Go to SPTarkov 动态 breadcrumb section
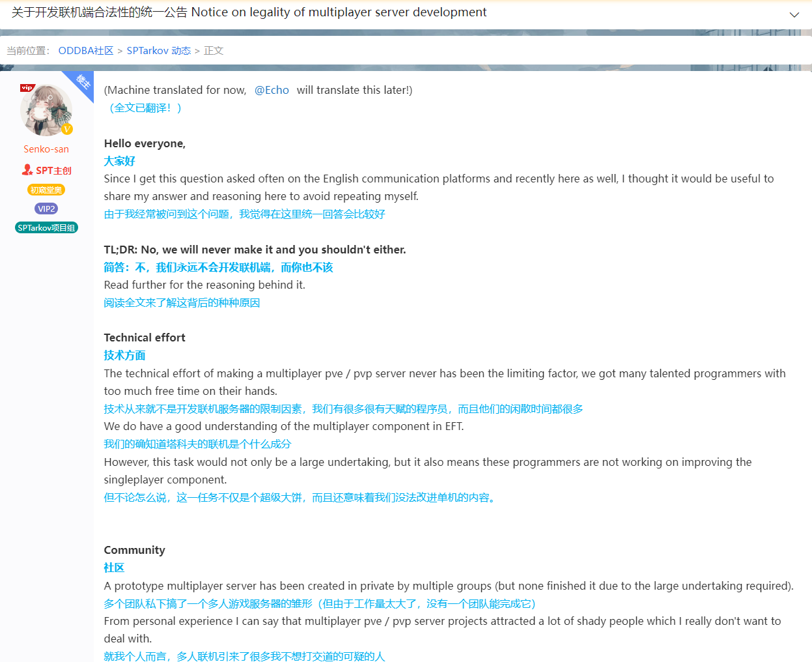 point(158,51)
